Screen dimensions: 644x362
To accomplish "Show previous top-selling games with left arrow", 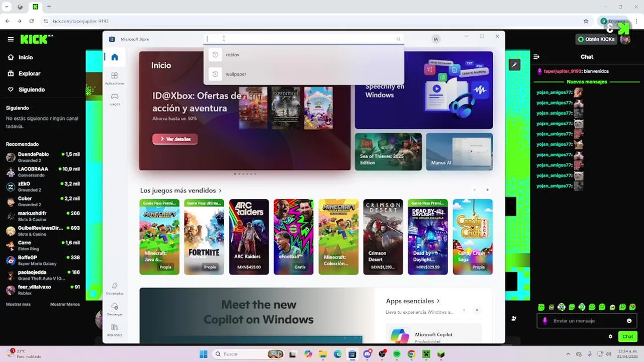I will coord(474,190).
